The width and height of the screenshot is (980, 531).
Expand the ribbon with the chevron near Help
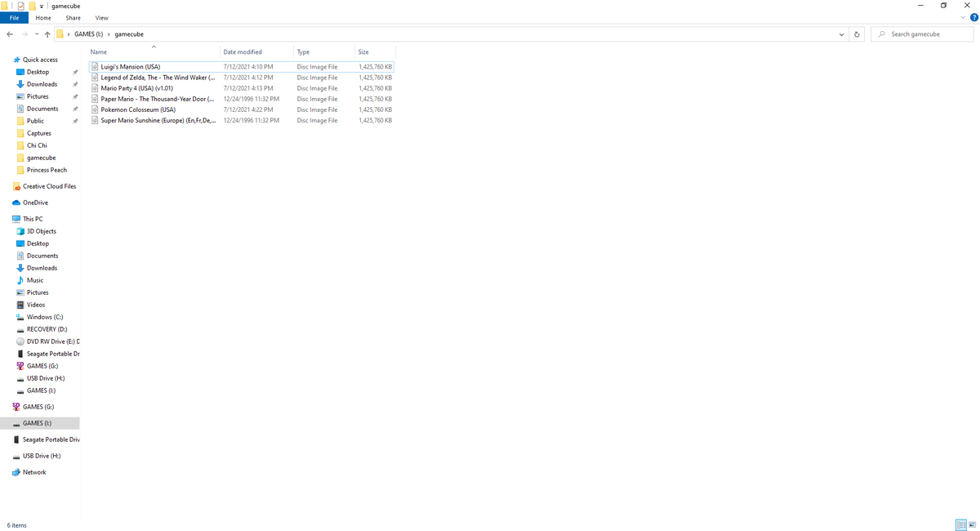coord(963,18)
